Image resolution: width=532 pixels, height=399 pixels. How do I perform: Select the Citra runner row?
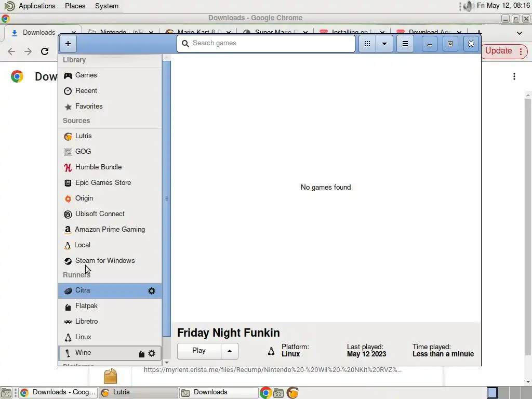[110, 291]
